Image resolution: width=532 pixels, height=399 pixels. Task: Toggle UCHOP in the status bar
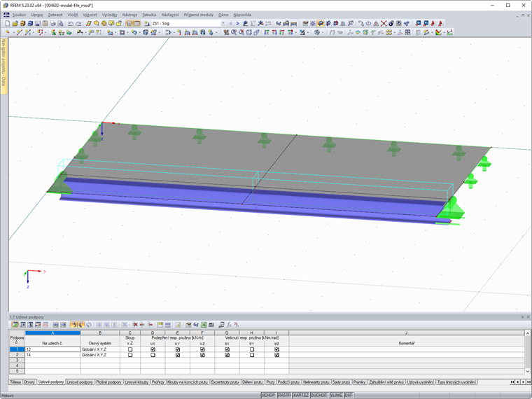268,395
